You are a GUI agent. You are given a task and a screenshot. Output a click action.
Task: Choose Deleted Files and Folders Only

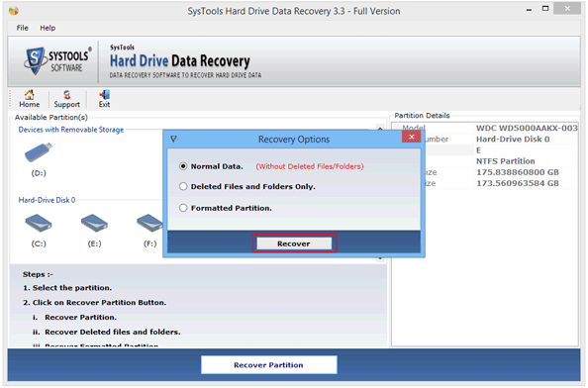point(183,186)
